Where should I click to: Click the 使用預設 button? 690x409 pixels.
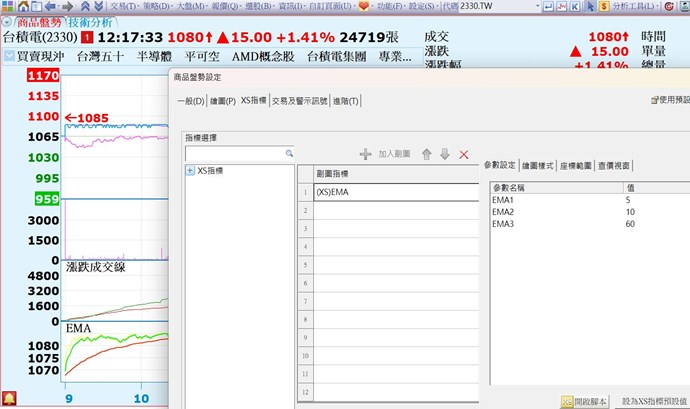(668, 100)
